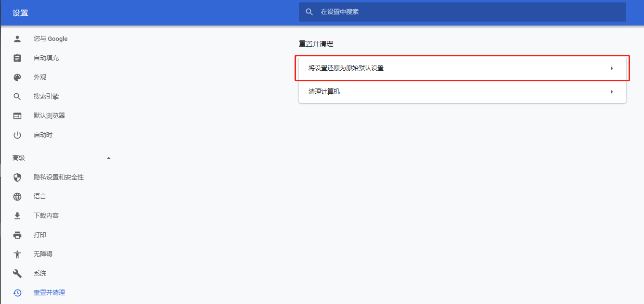
Task: Open 系统 via the wrench icon
Action: [x=17, y=273]
